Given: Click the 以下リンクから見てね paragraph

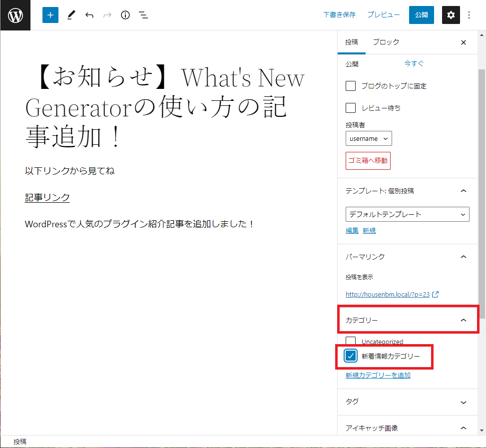Looking at the screenshot, I should click(x=70, y=171).
